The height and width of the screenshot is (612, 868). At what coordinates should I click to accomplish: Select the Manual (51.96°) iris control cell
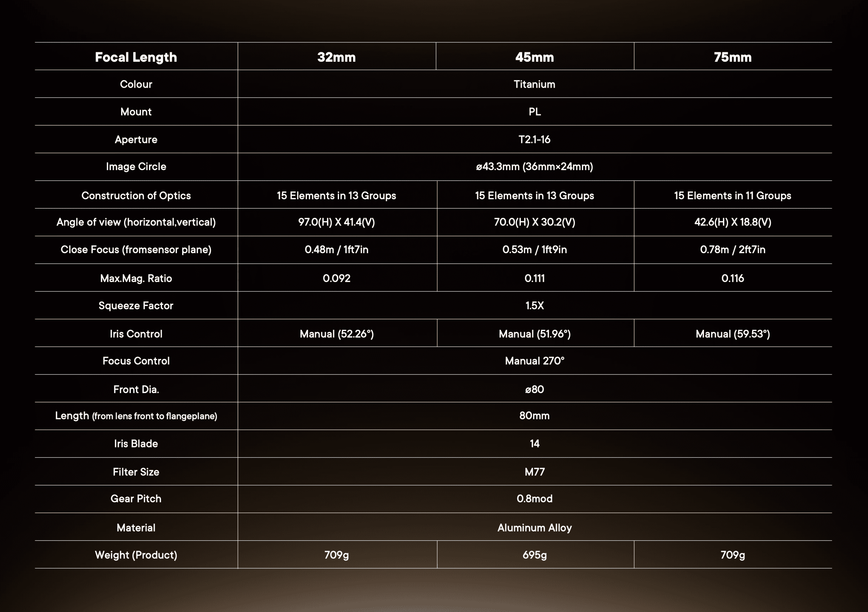click(x=534, y=334)
